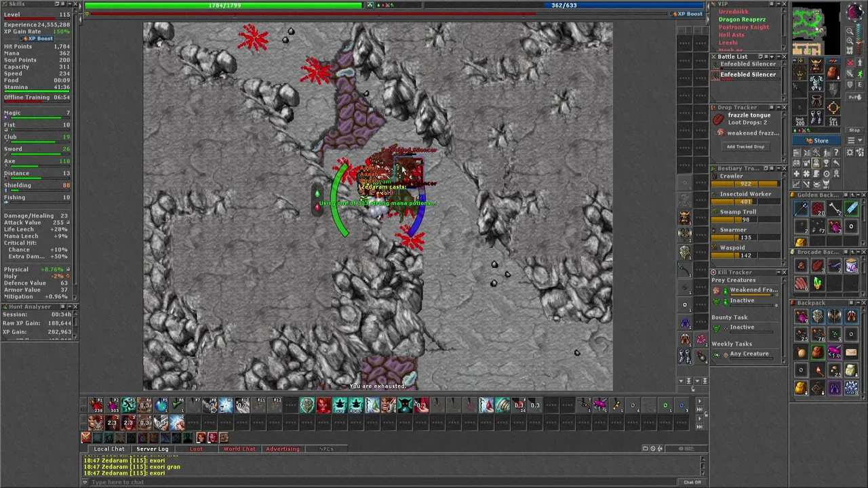
Task: Select the horned helmet equipment slot
Action: click(x=816, y=66)
